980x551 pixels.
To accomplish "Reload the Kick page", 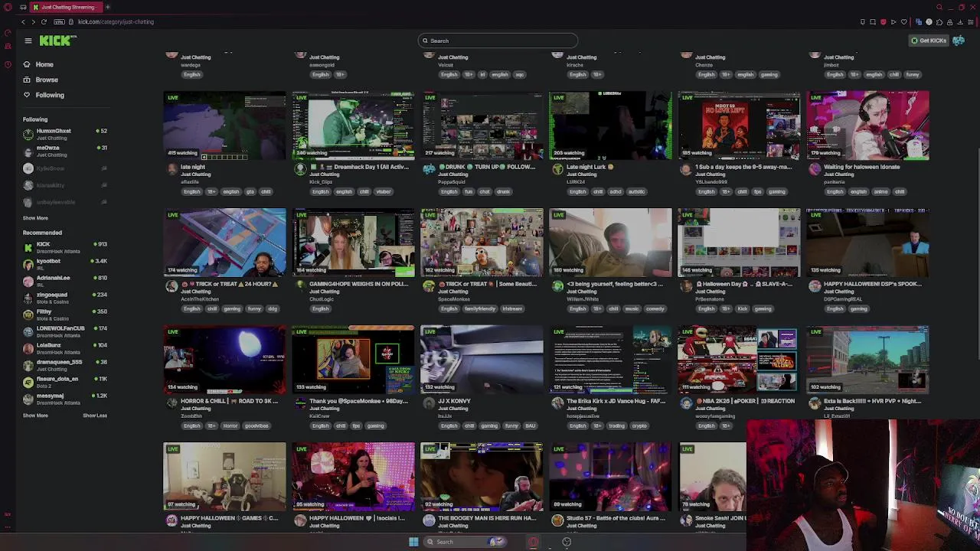I will [44, 21].
